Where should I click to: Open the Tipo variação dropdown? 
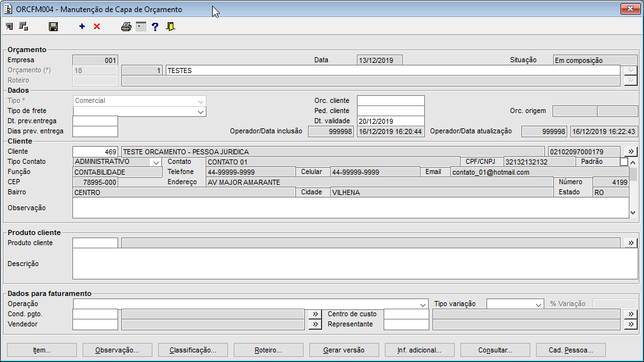point(539,304)
